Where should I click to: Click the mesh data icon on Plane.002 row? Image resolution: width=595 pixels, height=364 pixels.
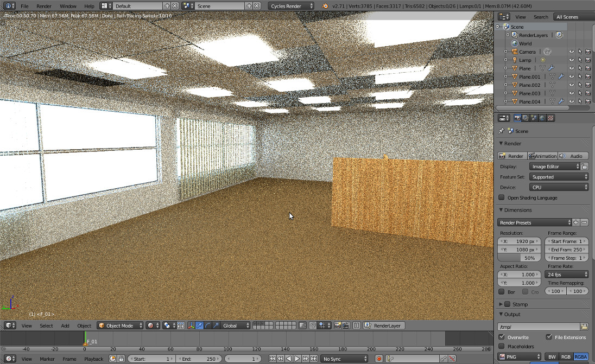pos(553,85)
